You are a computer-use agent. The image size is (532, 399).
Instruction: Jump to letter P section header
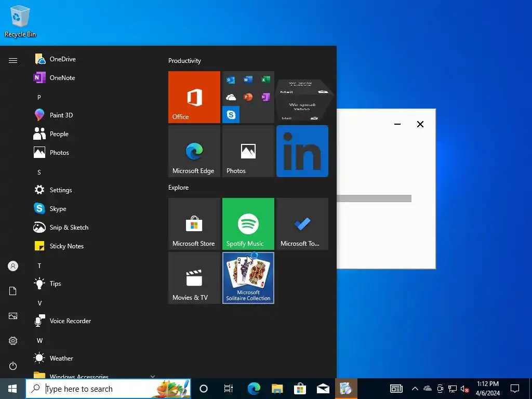39,97
